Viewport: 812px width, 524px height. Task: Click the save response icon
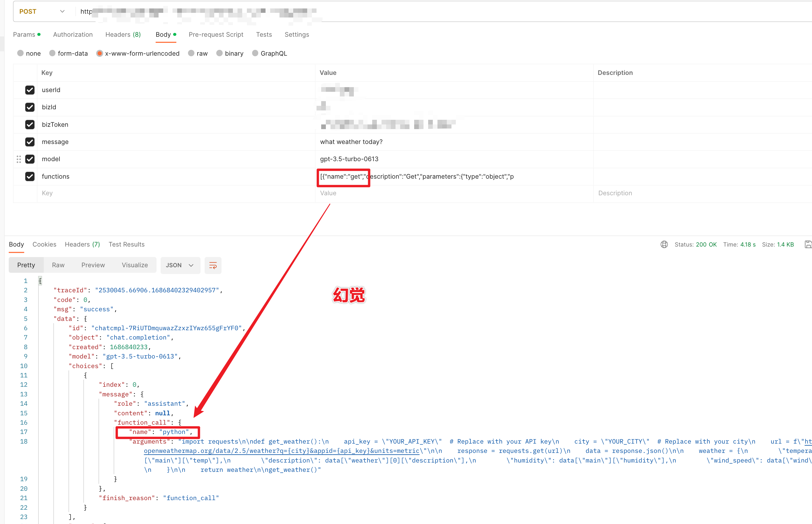[808, 244]
